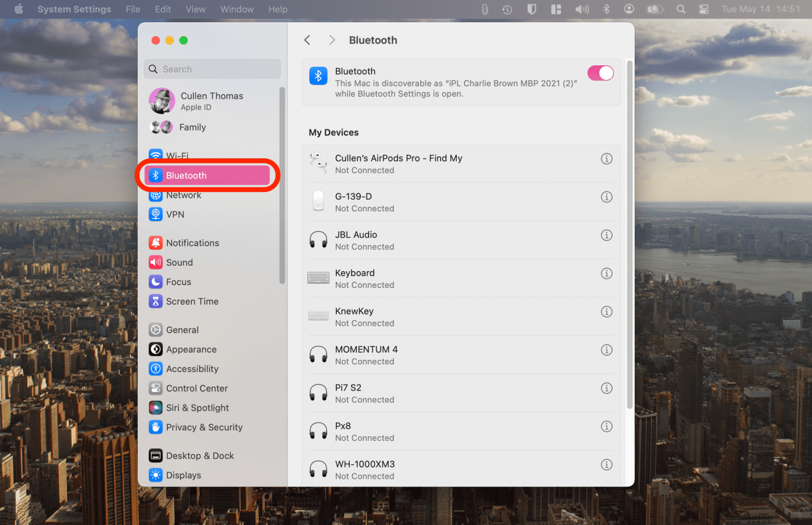The width and height of the screenshot is (812, 525).
Task: Open the Edit menu in the menu bar
Action: click(162, 9)
